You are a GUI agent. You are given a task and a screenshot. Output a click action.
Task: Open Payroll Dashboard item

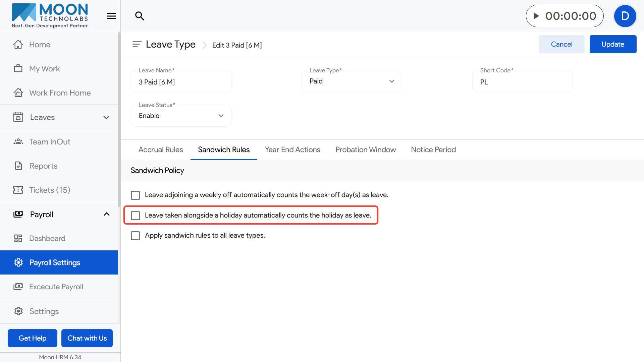(x=47, y=238)
